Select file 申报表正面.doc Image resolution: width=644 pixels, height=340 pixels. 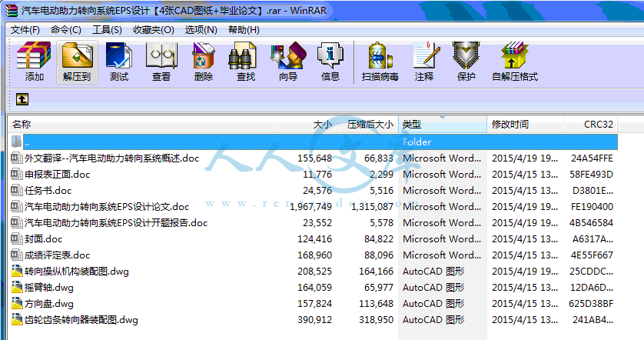point(57,175)
